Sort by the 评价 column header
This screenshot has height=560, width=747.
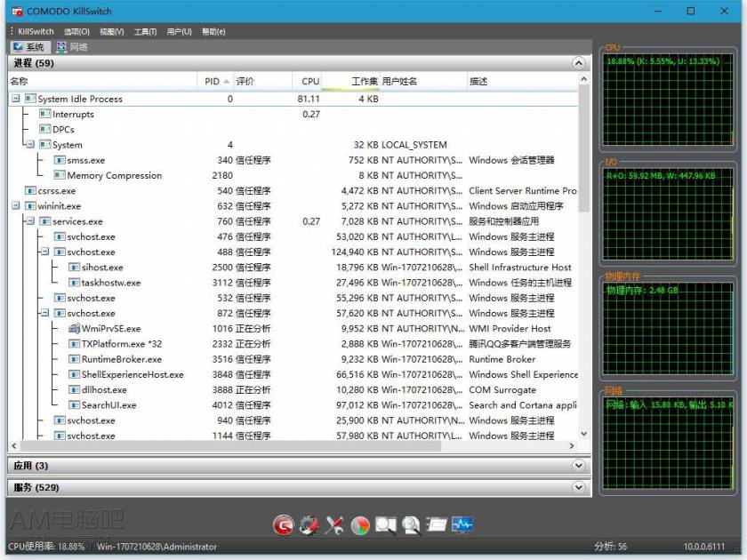pos(262,82)
